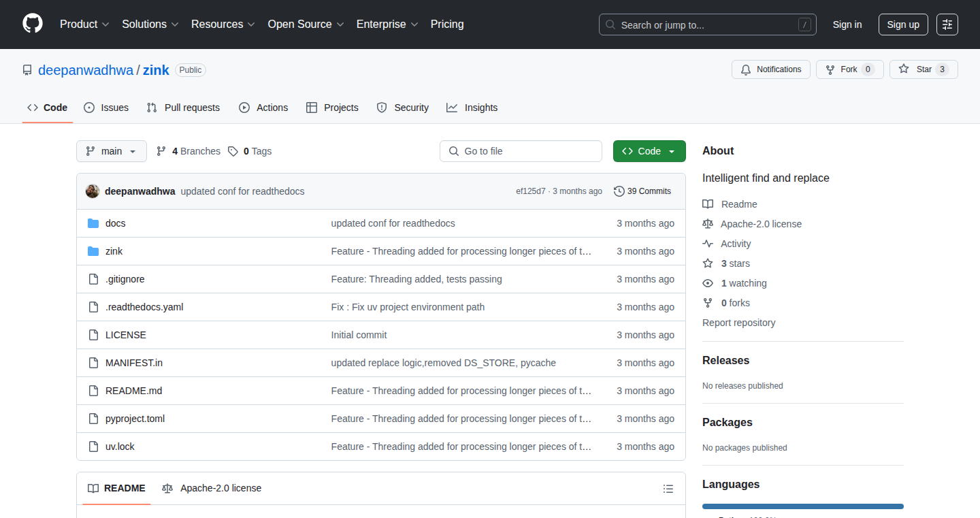Click Sign in
The width and height of the screenshot is (980, 518).
[847, 25]
